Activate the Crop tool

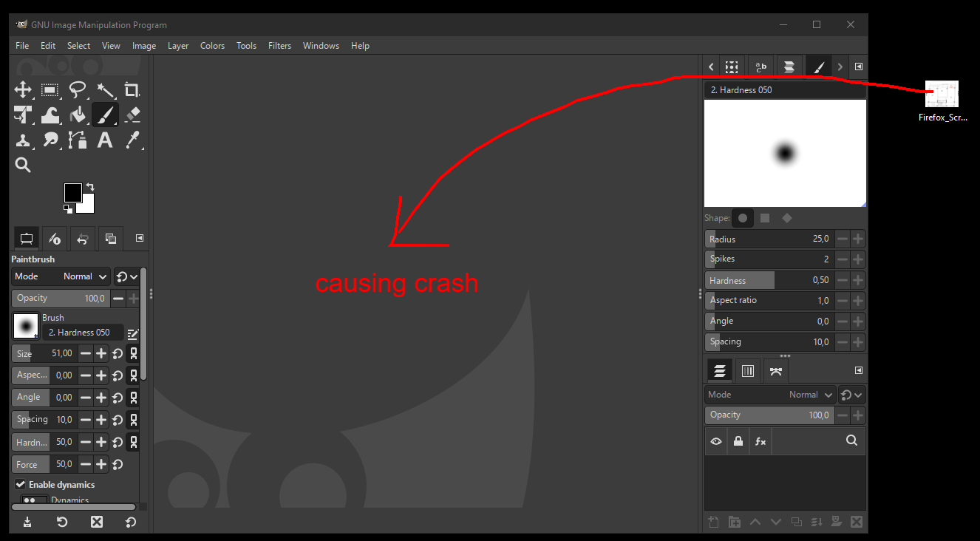click(x=132, y=90)
